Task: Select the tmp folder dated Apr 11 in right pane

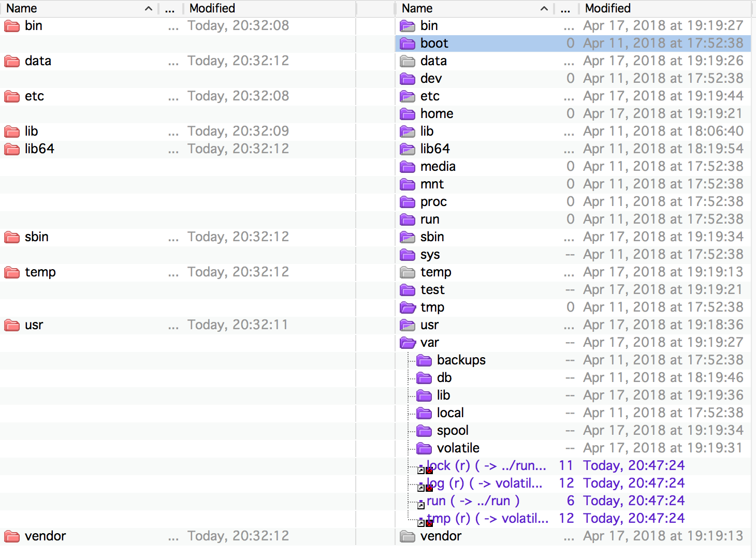Action: pos(432,307)
